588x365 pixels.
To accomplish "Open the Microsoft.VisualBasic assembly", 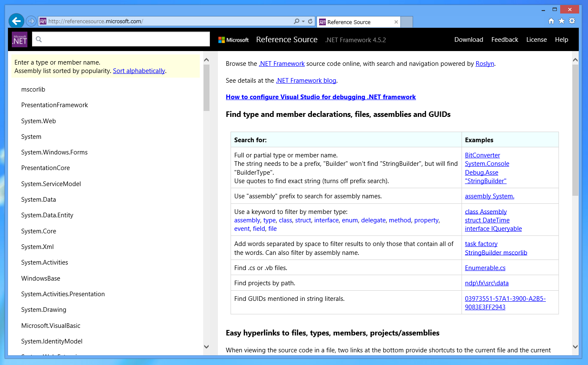I will tap(51, 326).
